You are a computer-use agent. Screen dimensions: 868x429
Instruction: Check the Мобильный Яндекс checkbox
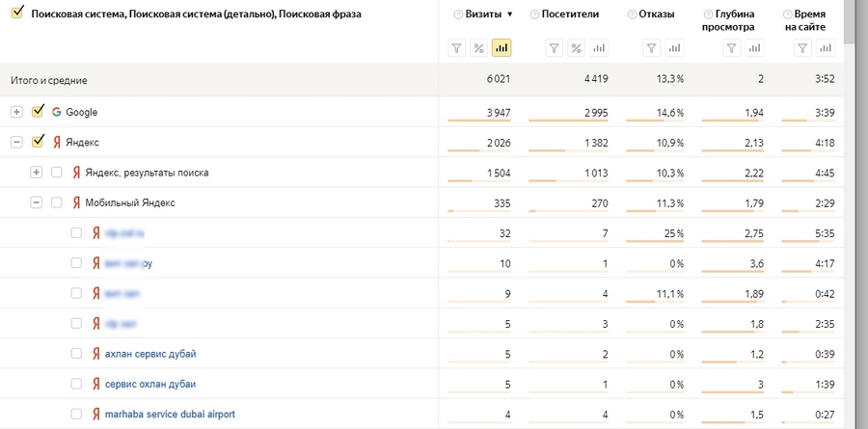pyautogui.click(x=57, y=202)
